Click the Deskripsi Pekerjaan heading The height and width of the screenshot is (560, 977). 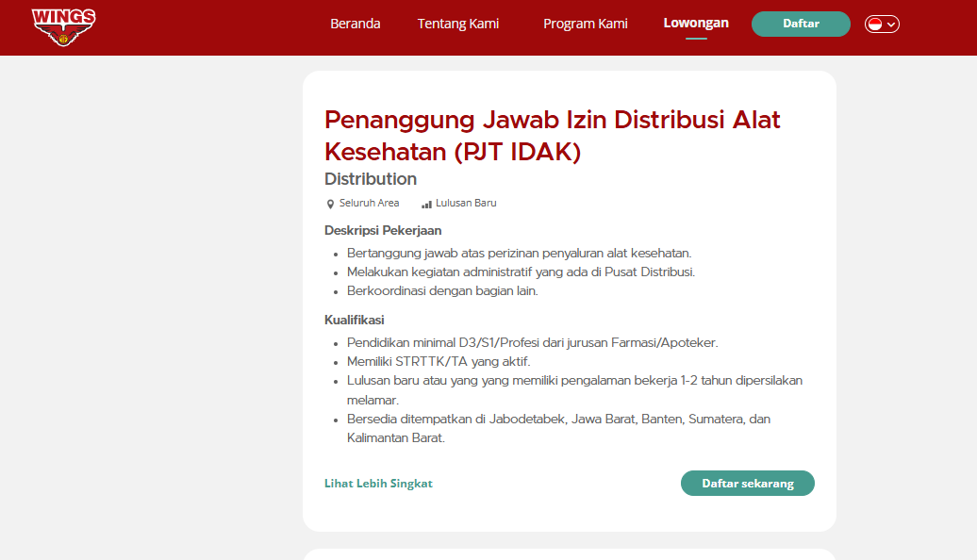(383, 230)
